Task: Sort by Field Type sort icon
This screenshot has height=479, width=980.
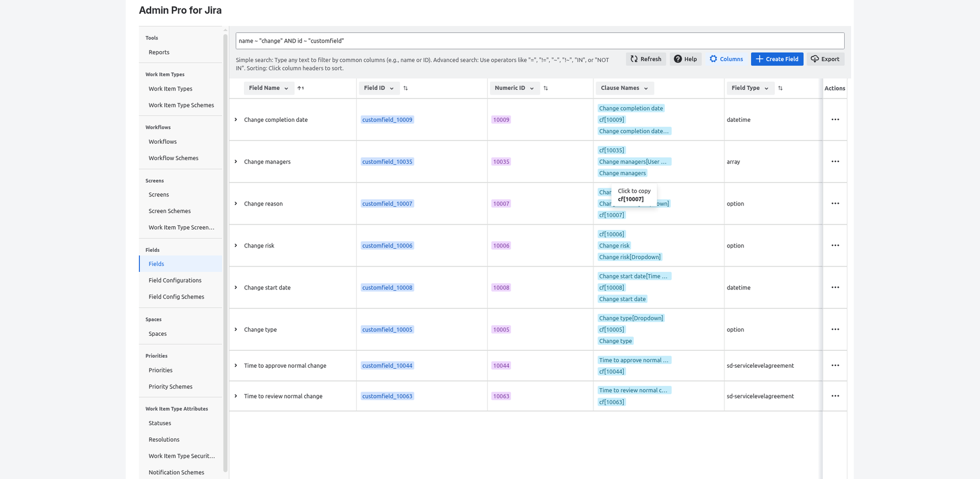Action: [780, 88]
